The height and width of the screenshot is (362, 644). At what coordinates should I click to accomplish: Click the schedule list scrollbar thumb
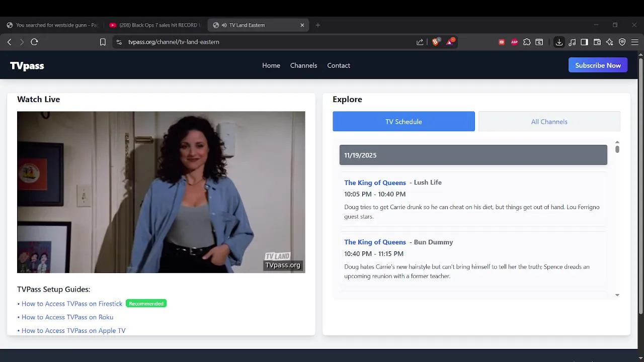(617, 149)
